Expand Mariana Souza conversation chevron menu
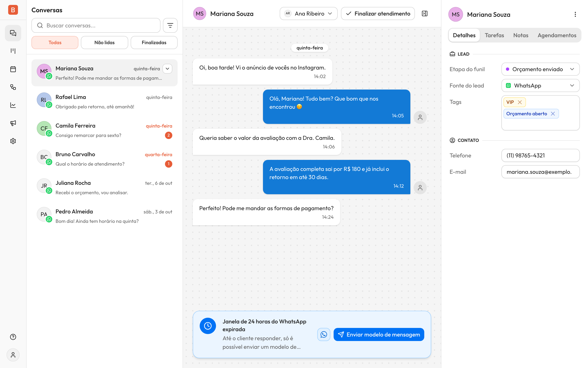 167,69
